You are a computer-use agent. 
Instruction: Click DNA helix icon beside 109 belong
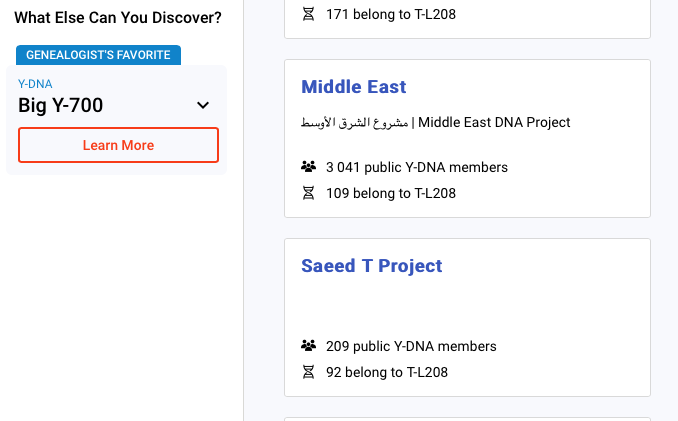click(x=308, y=193)
